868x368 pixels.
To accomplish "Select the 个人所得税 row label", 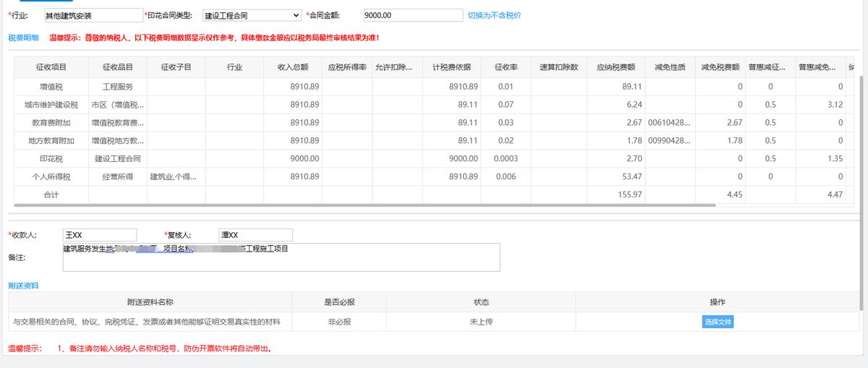I will pos(51,176).
